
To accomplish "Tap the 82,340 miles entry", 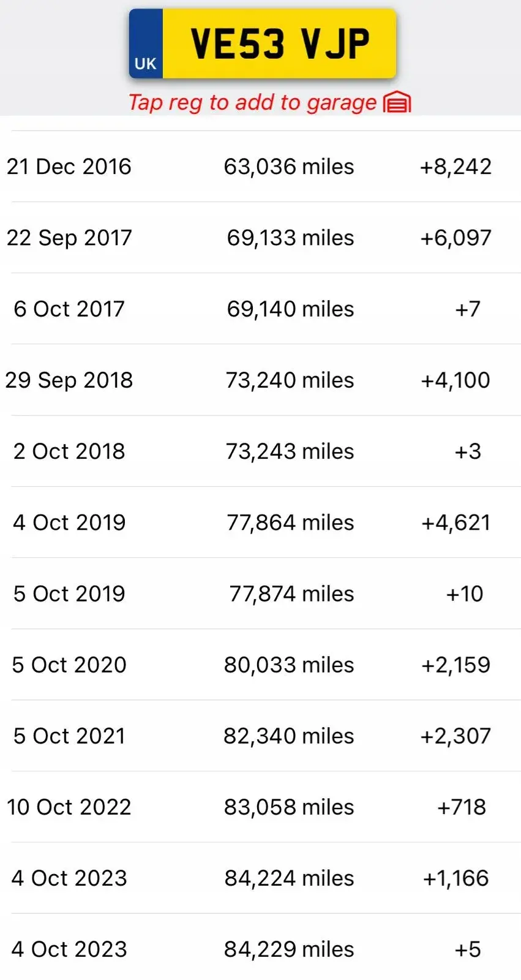I will [x=288, y=736].
